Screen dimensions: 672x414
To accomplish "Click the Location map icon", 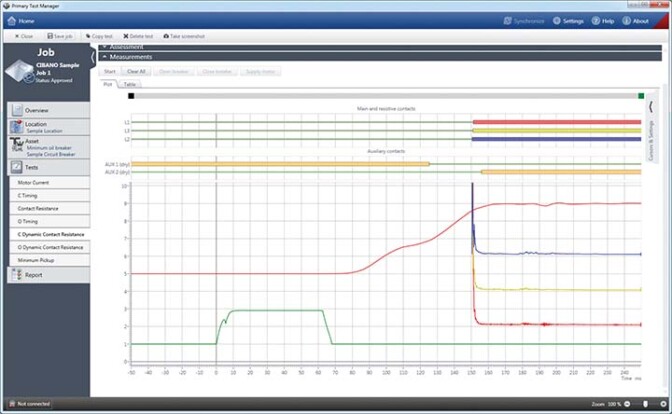I will coord(17,127).
